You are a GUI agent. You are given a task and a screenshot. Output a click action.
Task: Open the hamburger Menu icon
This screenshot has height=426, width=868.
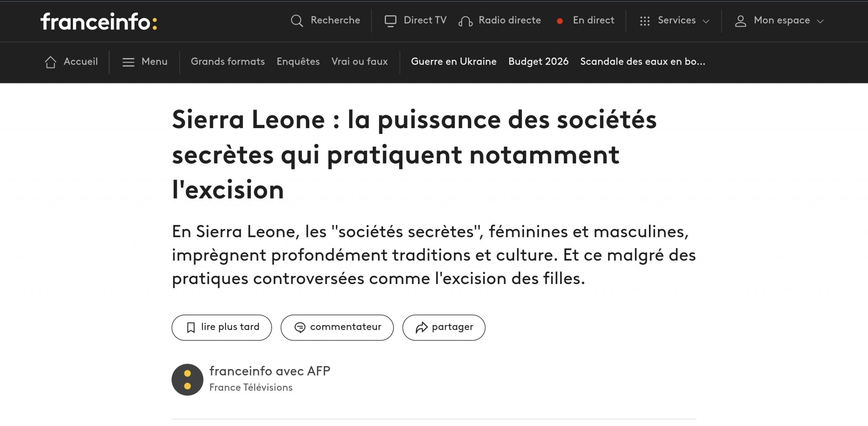click(128, 62)
